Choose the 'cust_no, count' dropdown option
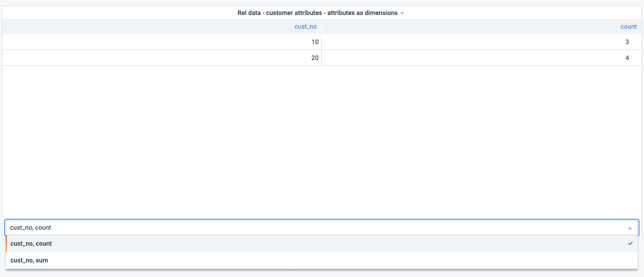 coord(31,244)
